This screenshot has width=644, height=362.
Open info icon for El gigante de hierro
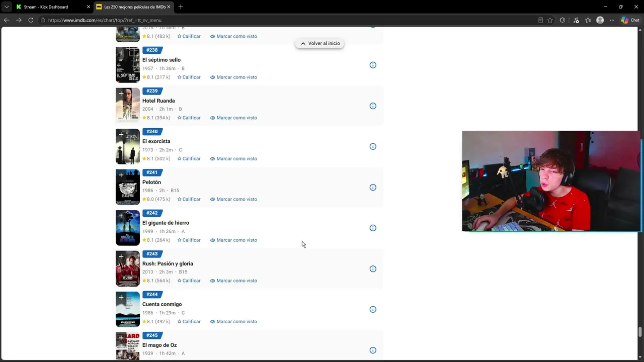tap(373, 228)
